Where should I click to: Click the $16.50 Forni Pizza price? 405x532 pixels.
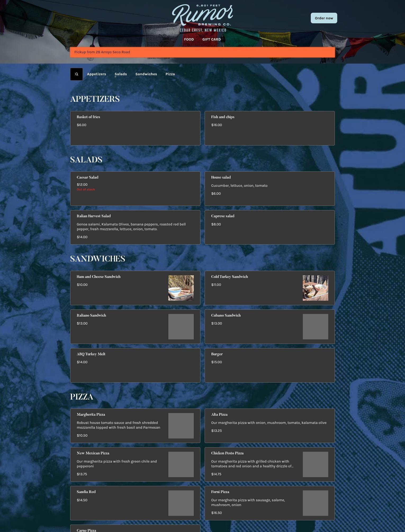coord(217,513)
